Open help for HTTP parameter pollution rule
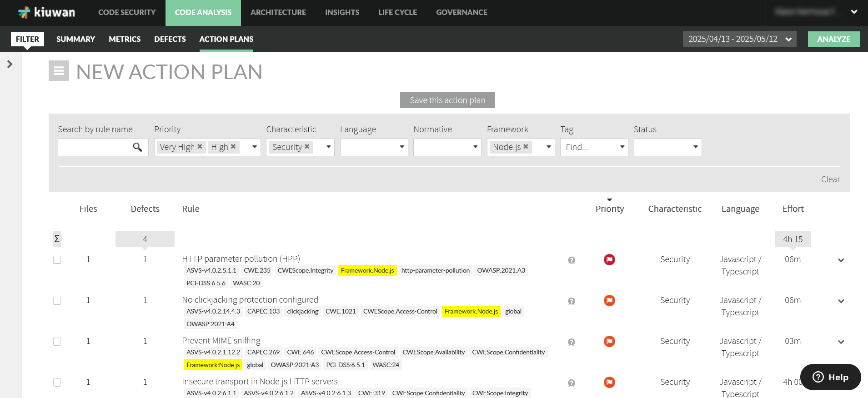This screenshot has width=868, height=398. 572,260
